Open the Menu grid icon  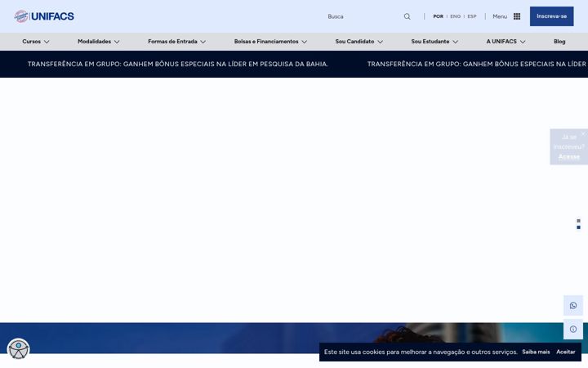[x=517, y=16]
